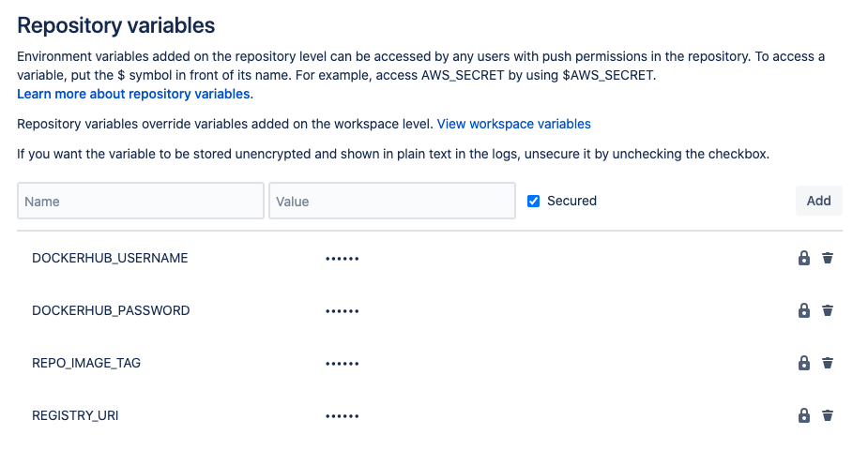Viewport: 868px width, 450px height.
Task: Click the lock icon for REPO_IMAGE_TAG
Action: point(804,363)
